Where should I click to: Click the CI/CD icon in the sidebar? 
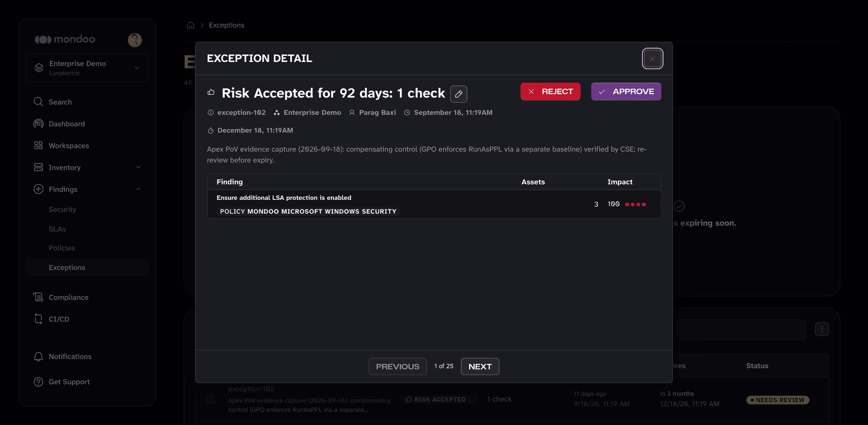(x=38, y=319)
